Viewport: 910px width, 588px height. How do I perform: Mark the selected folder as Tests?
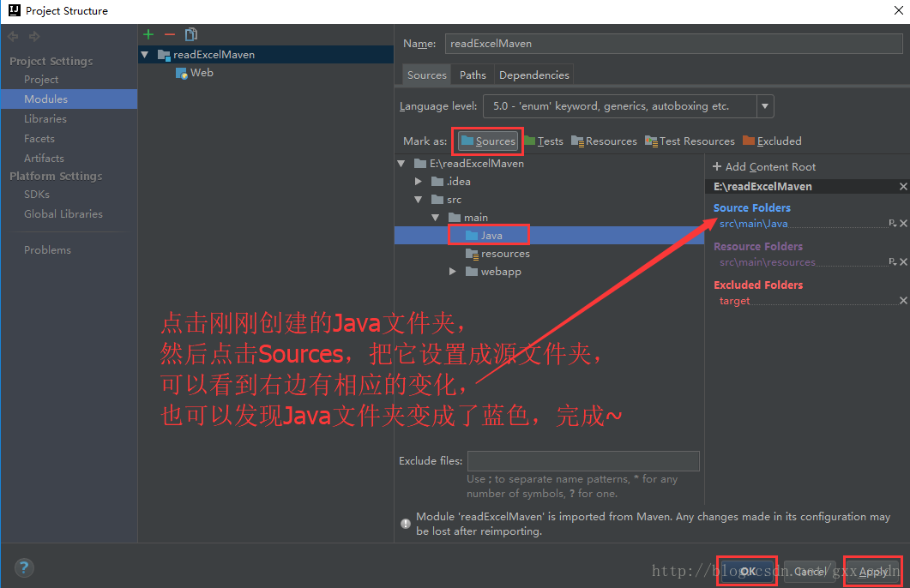pyautogui.click(x=544, y=141)
